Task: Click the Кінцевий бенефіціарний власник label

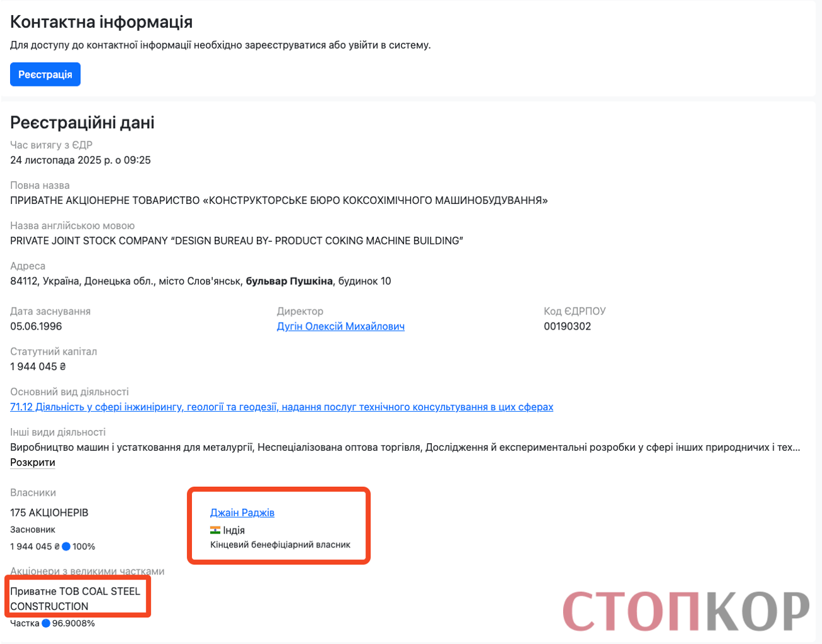Action: pyautogui.click(x=281, y=544)
